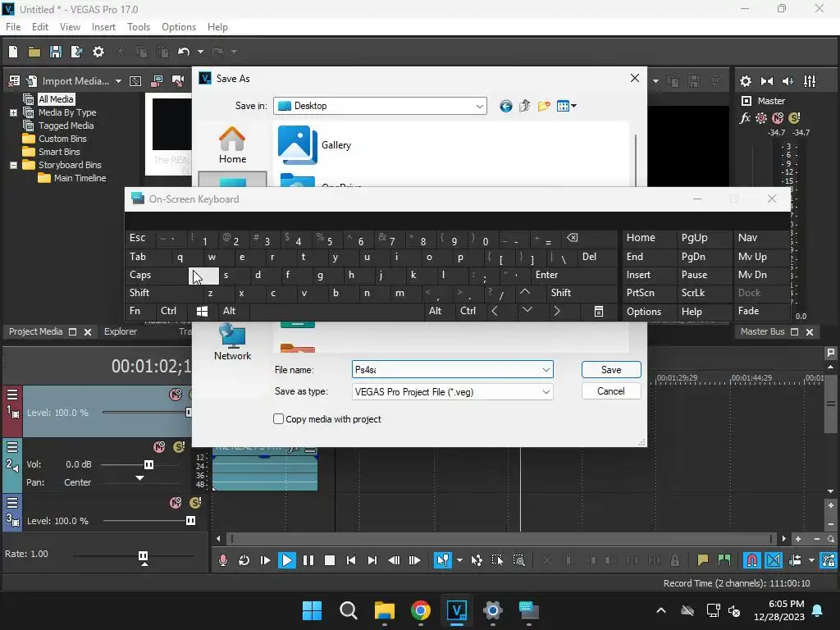Create new folder in Save As dialog
The height and width of the screenshot is (630, 840).
[x=544, y=106]
